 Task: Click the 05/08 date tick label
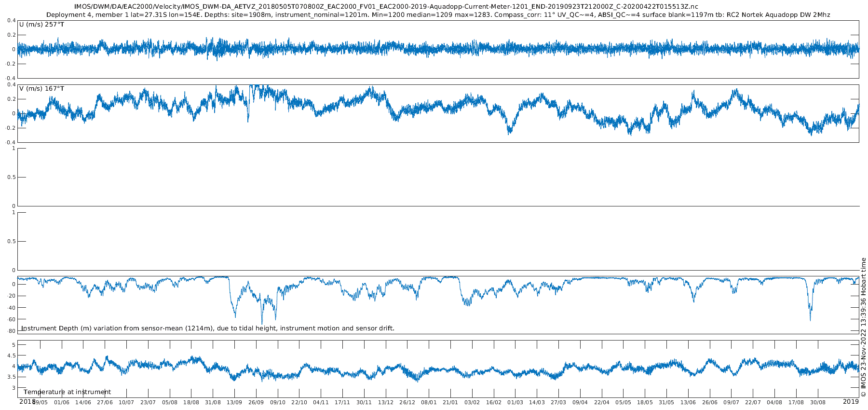click(170, 402)
